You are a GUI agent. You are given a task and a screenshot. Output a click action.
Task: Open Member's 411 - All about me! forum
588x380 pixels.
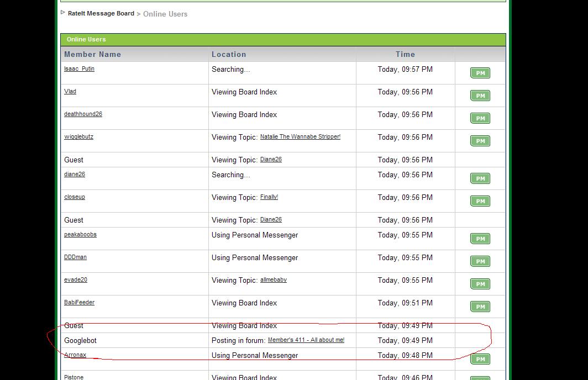(306, 340)
